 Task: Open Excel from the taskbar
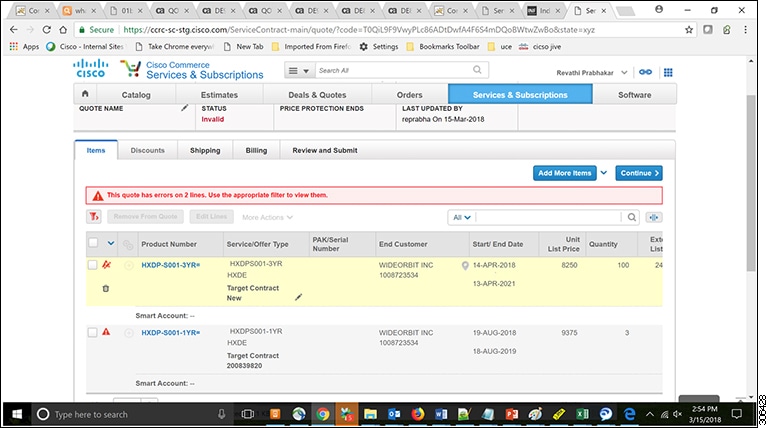[582, 414]
